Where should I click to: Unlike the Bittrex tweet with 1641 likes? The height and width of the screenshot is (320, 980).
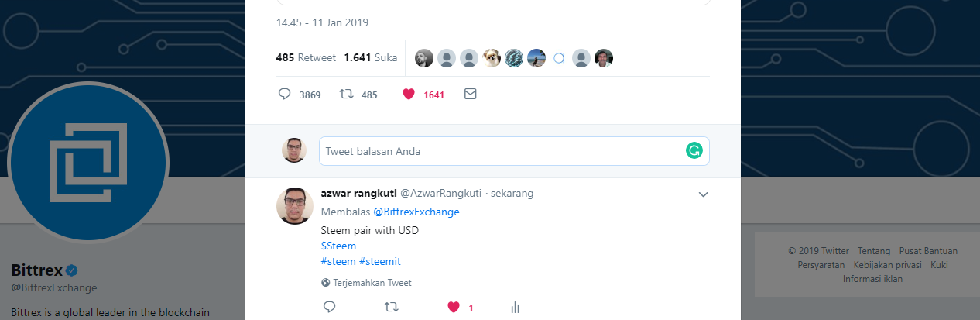coord(409,95)
